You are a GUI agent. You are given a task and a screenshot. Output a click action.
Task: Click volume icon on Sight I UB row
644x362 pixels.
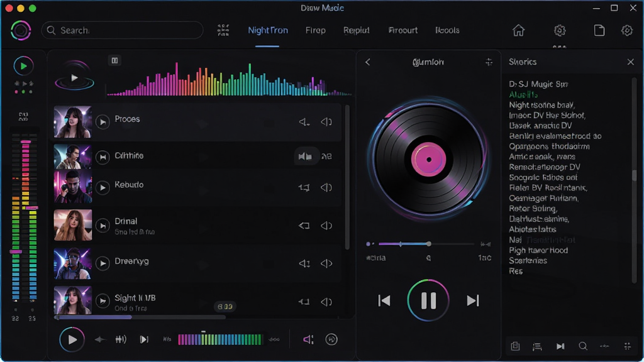[326, 302]
